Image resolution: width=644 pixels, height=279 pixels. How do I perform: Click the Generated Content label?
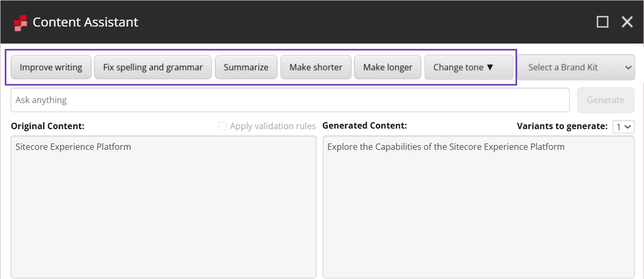coord(365,125)
